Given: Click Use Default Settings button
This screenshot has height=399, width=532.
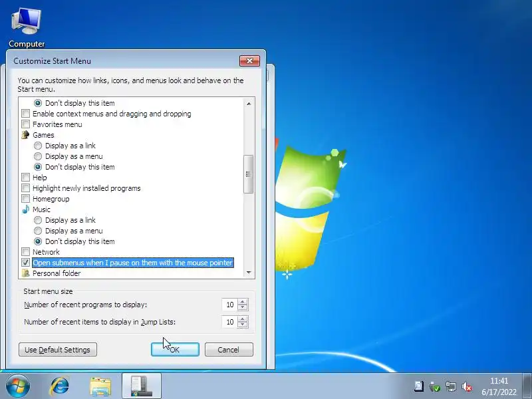Looking at the screenshot, I should [x=58, y=350].
